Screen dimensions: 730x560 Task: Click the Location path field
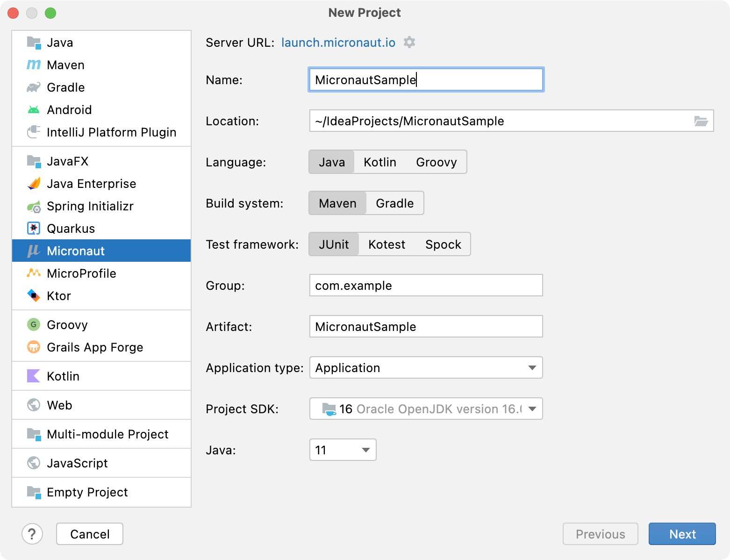click(511, 121)
